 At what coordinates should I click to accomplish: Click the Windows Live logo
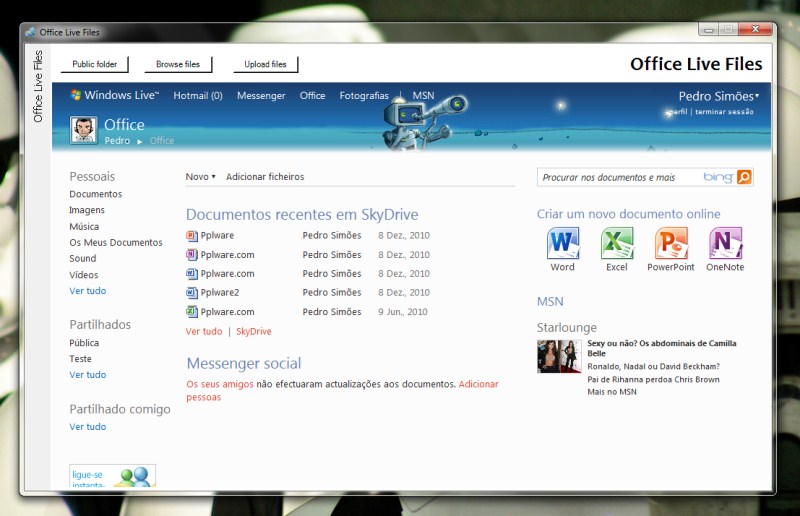pyautogui.click(x=115, y=95)
